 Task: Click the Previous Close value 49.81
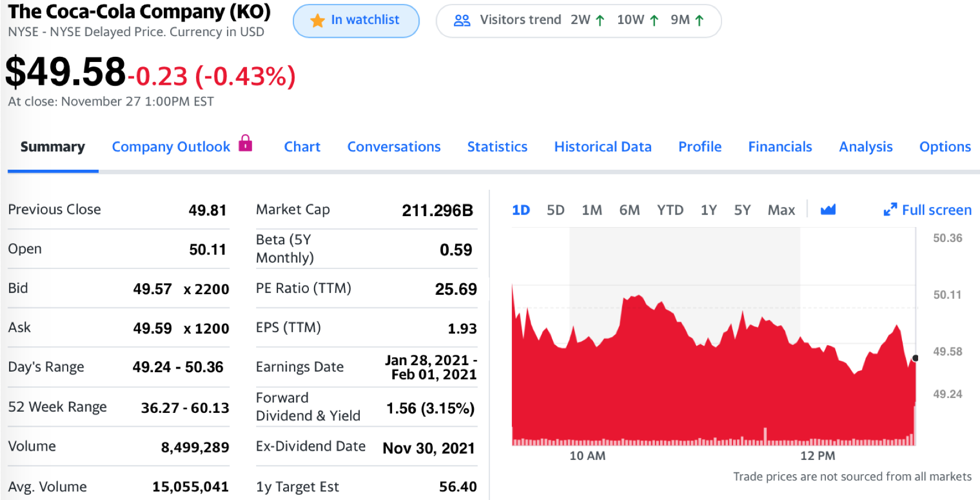[207, 210]
